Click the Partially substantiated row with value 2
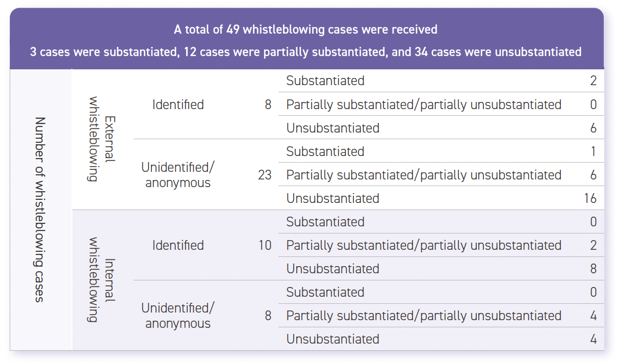The width and height of the screenshot is (617, 364). coord(442,245)
